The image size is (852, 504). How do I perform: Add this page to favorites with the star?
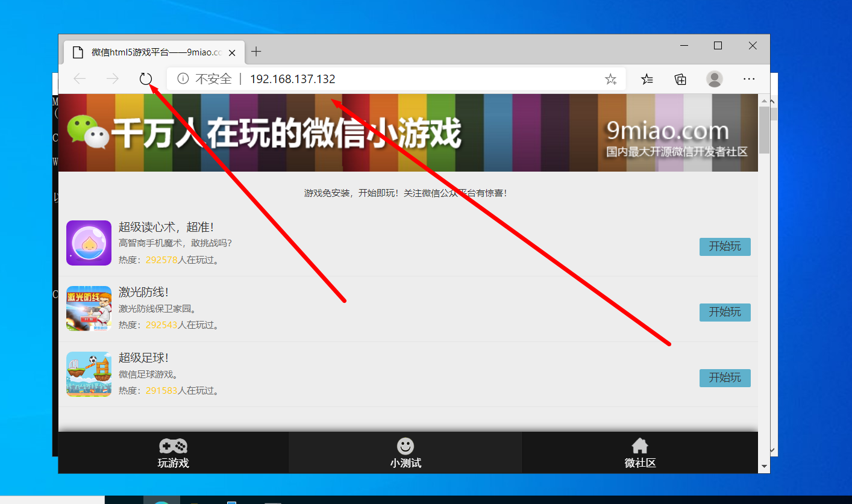[610, 79]
